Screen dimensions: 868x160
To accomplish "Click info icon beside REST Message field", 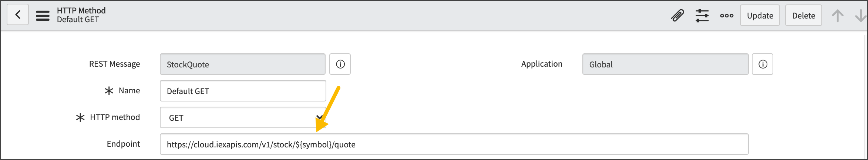I will pos(340,64).
